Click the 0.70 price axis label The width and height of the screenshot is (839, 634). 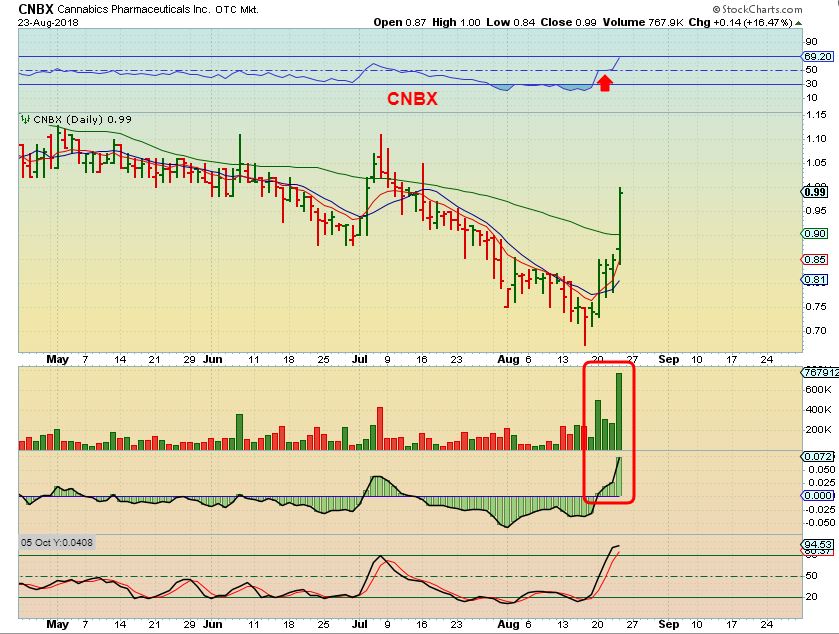coord(816,331)
